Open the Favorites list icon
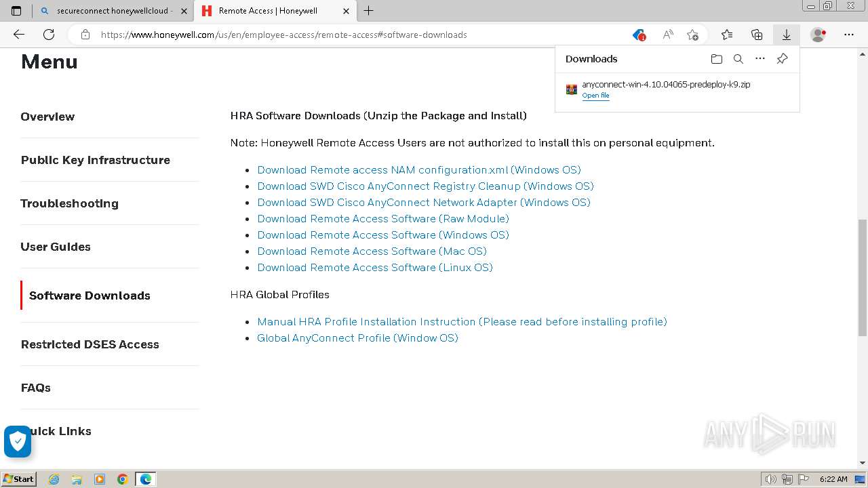The image size is (868, 488). (x=727, y=35)
